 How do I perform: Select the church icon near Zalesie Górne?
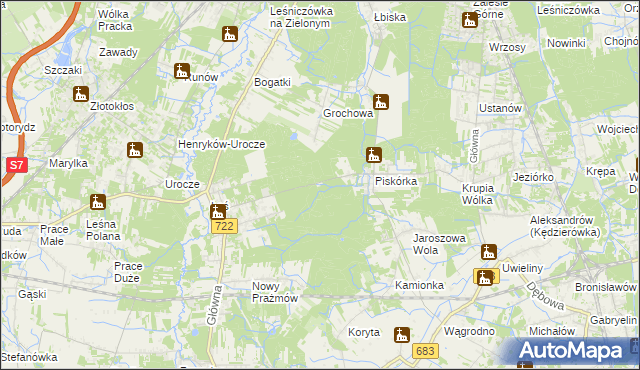coord(470,20)
